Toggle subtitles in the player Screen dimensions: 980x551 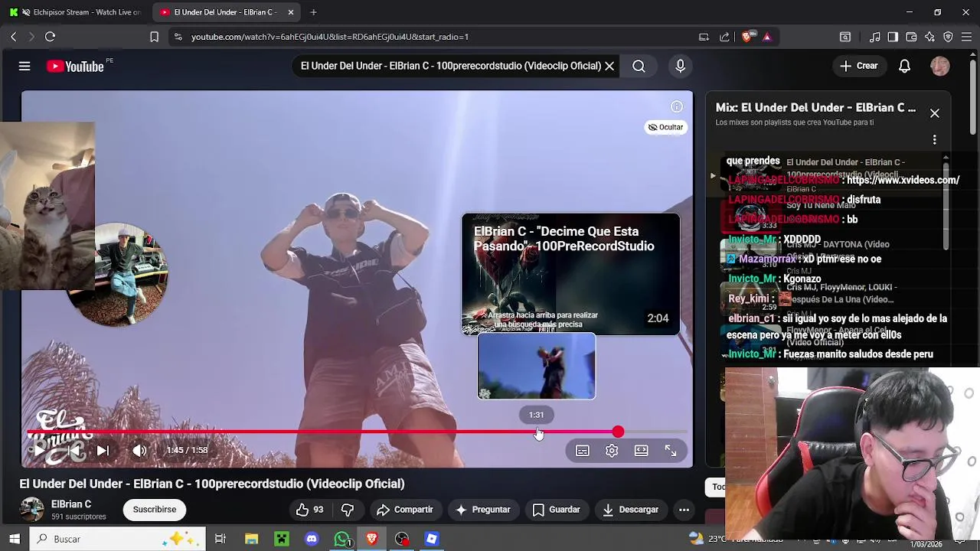coord(583,451)
